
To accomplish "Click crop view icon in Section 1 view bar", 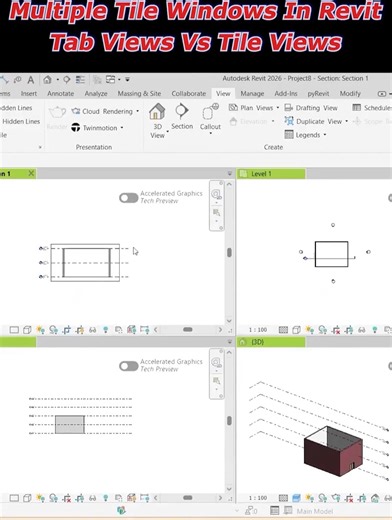I will point(67,330).
